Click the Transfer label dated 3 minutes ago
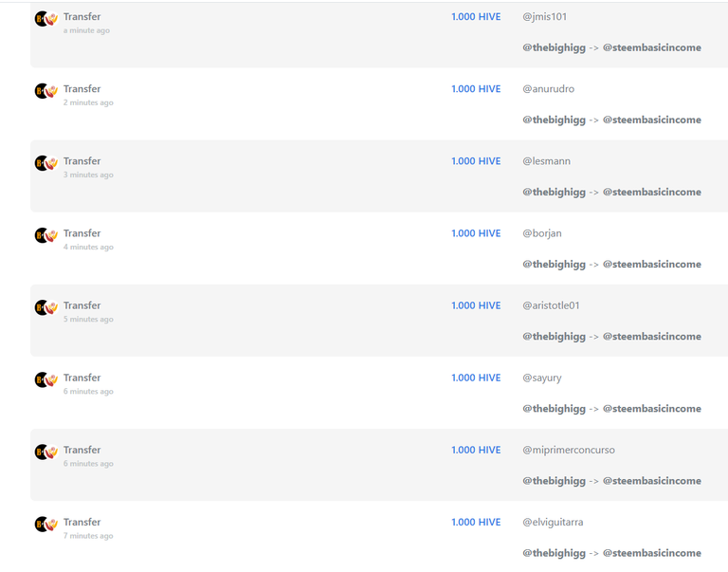Screen dimensions: 728x572 tap(82, 161)
